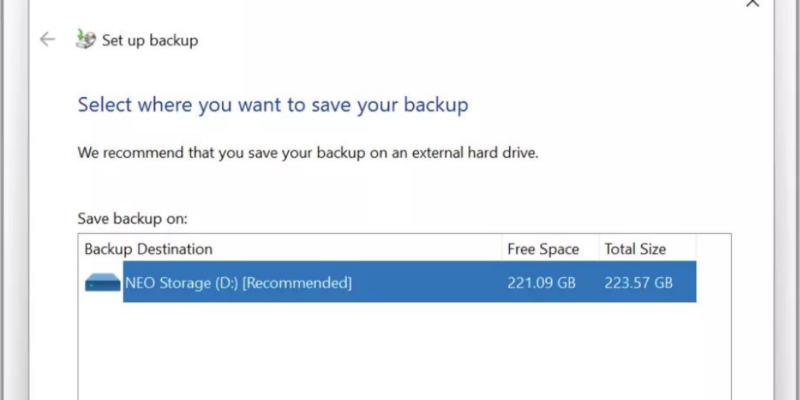Screen dimensions: 800x400
Task: Click the back arrow in wizard header
Action: [x=46, y=40]
